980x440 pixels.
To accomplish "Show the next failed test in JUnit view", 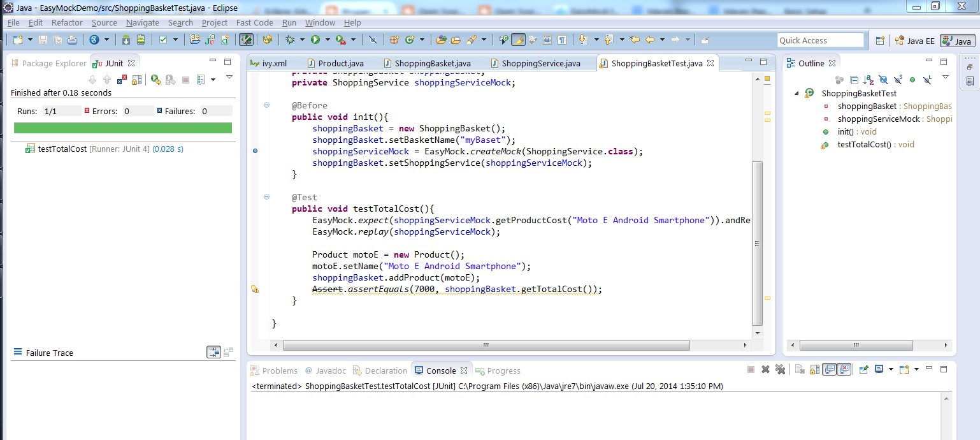I will [92, 80].
